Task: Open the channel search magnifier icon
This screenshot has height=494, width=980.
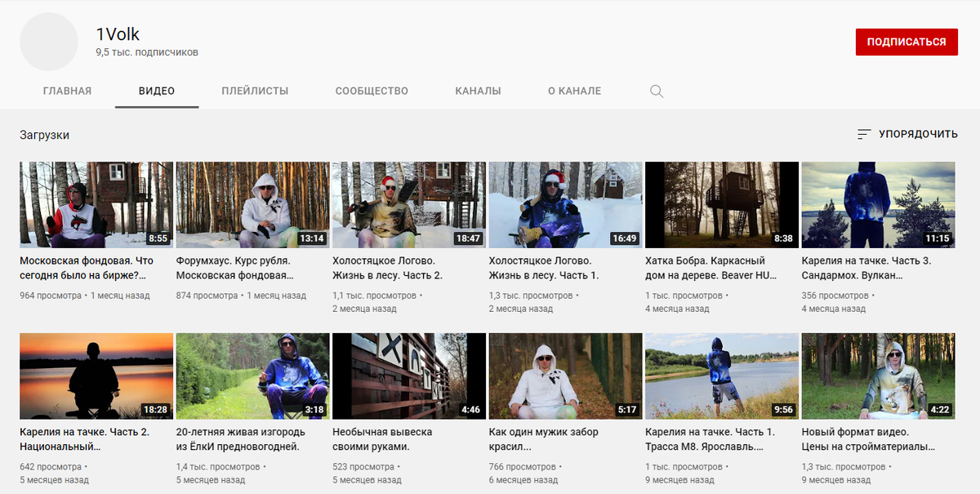Action: (x=657, y=91)
